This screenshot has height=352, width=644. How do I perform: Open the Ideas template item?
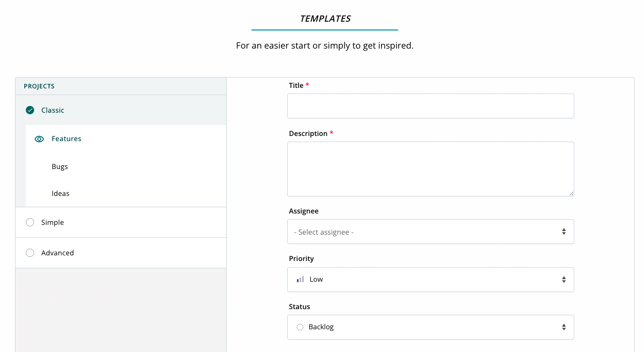(x=60, y=193)
